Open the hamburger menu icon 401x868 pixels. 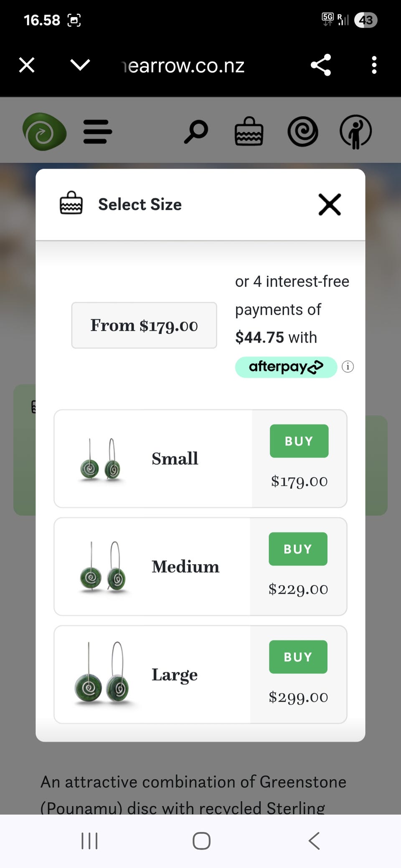(98, 131)
